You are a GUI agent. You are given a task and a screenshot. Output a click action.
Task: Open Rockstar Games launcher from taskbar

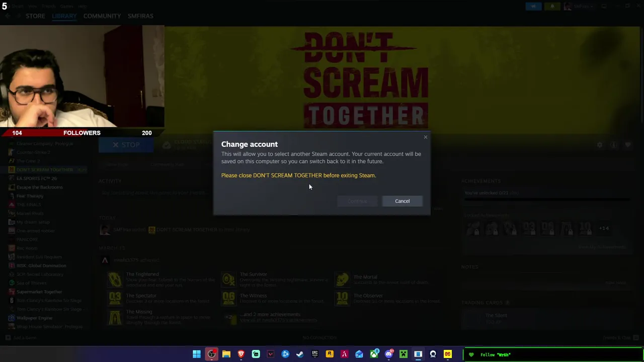(x=330, y=354)
